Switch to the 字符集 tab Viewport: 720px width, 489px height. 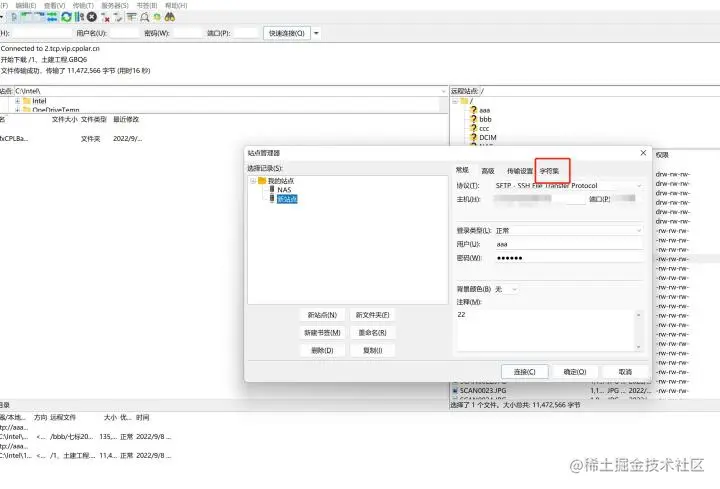[549, 171]
